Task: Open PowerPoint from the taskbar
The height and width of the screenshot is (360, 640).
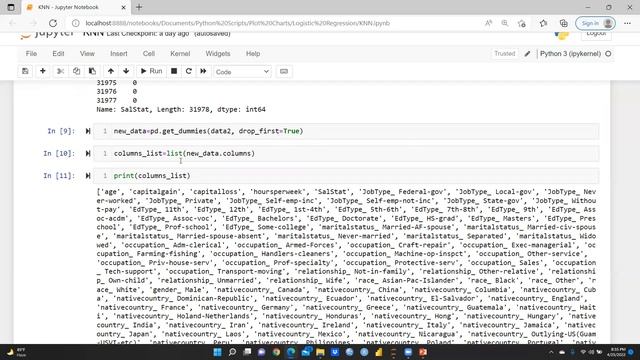Action: coord(423,352)
